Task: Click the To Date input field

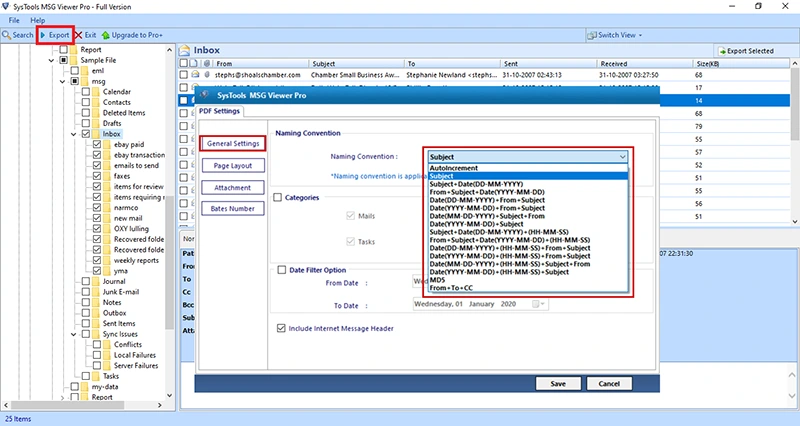Action: [480, 304]
